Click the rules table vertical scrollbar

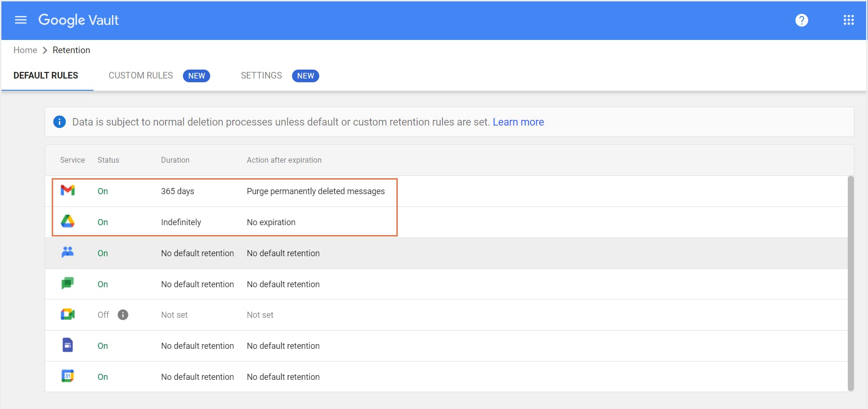[x=851, y=283]
